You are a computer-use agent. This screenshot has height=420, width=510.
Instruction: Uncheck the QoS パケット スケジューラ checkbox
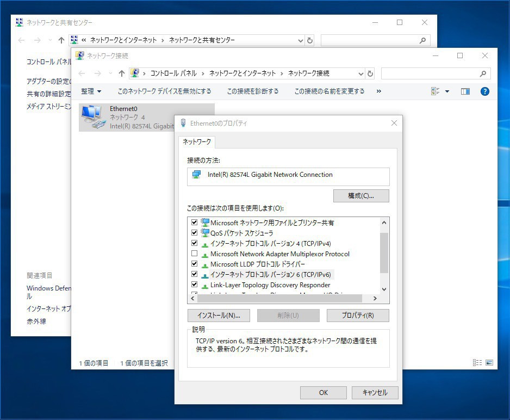(x=194, y=233)
